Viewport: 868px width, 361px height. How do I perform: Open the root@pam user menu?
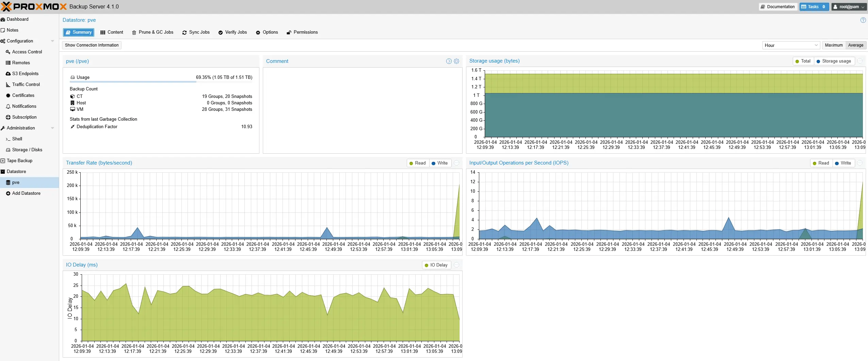coord(849,7)
